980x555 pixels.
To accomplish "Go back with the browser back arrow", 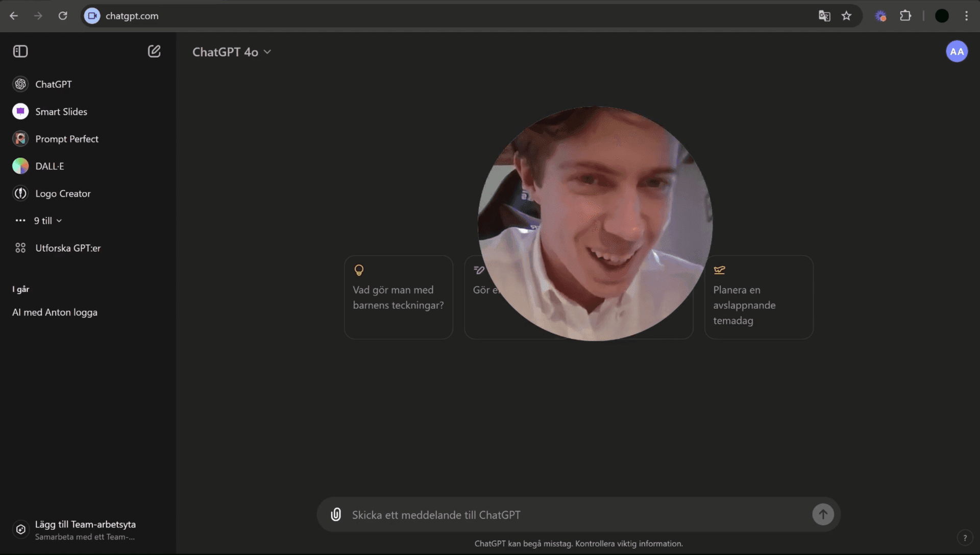I will click(14, 16).
